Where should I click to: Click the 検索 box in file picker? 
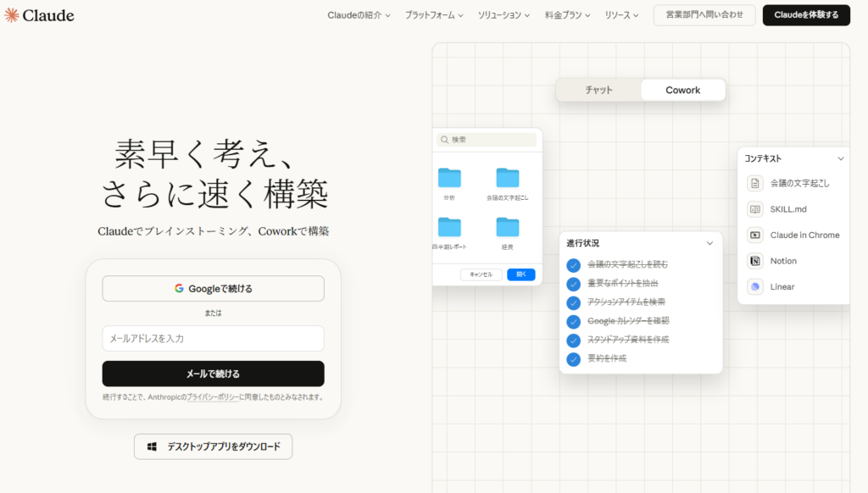[487, 140]
